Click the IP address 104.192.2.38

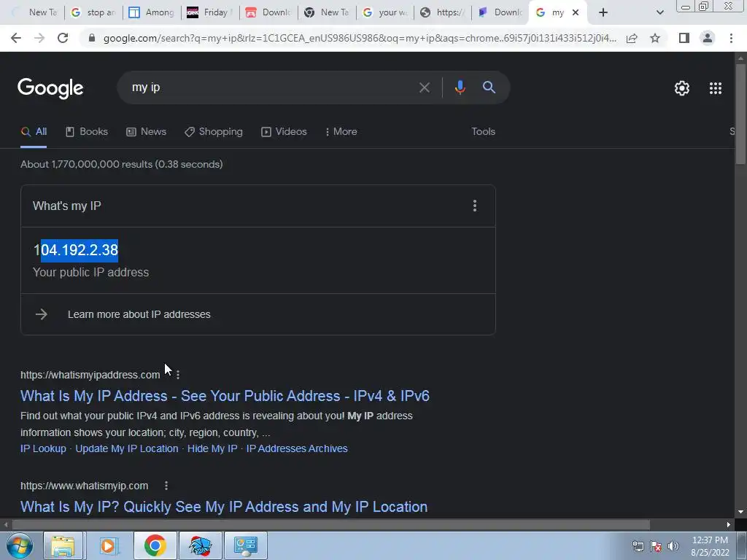76,250
